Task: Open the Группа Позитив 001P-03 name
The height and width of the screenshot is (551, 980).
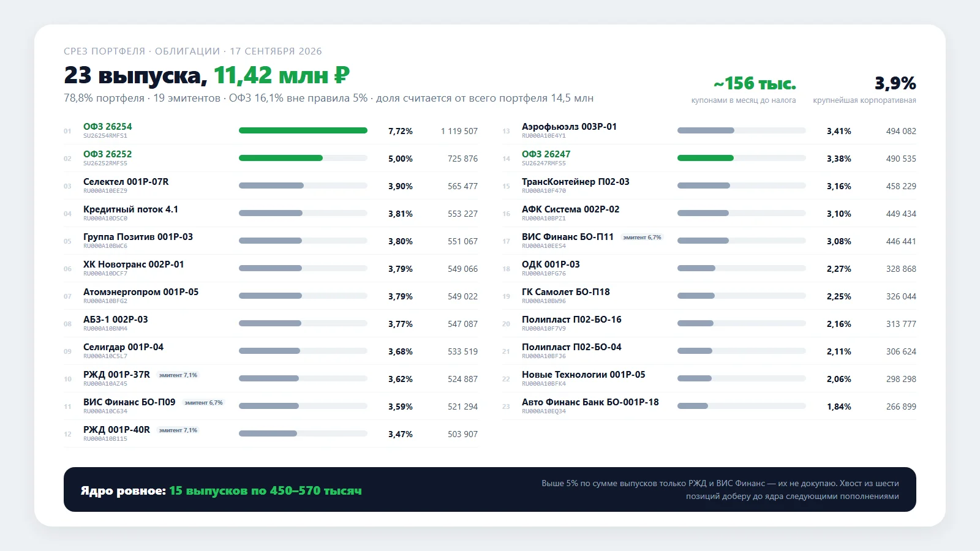Action: pos(138,237)
